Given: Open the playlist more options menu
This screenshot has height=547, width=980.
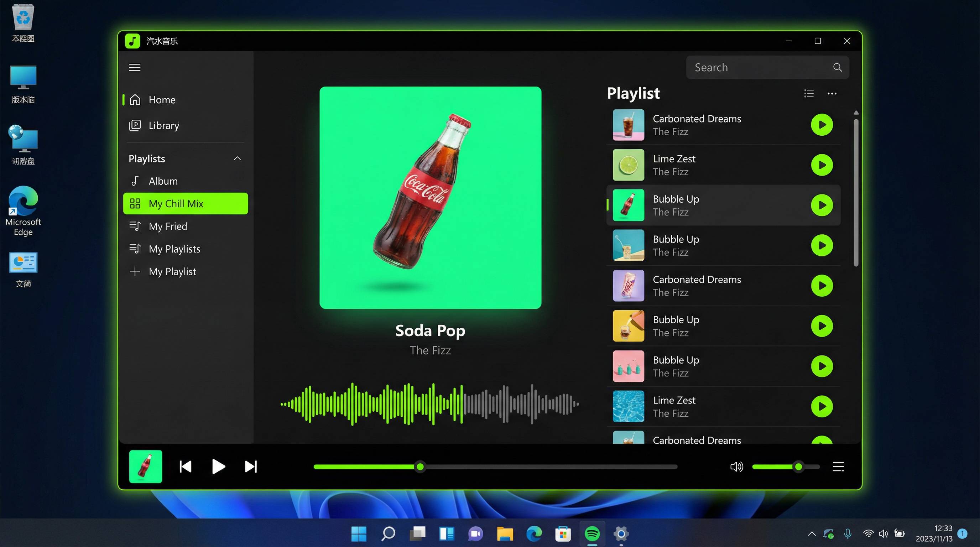Looking at the screenshot, I should pyautogui.click(x=832, y=93).
